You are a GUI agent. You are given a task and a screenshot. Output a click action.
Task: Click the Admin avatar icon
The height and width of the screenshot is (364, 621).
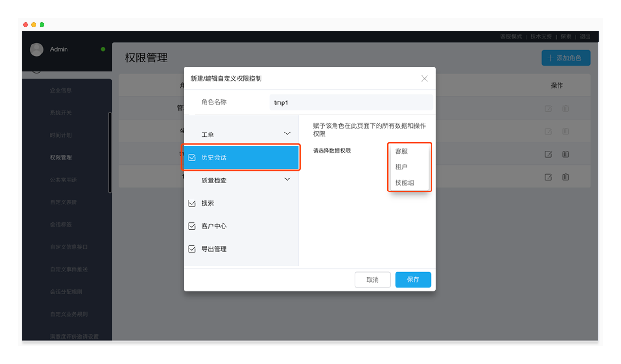coord(36,49)
